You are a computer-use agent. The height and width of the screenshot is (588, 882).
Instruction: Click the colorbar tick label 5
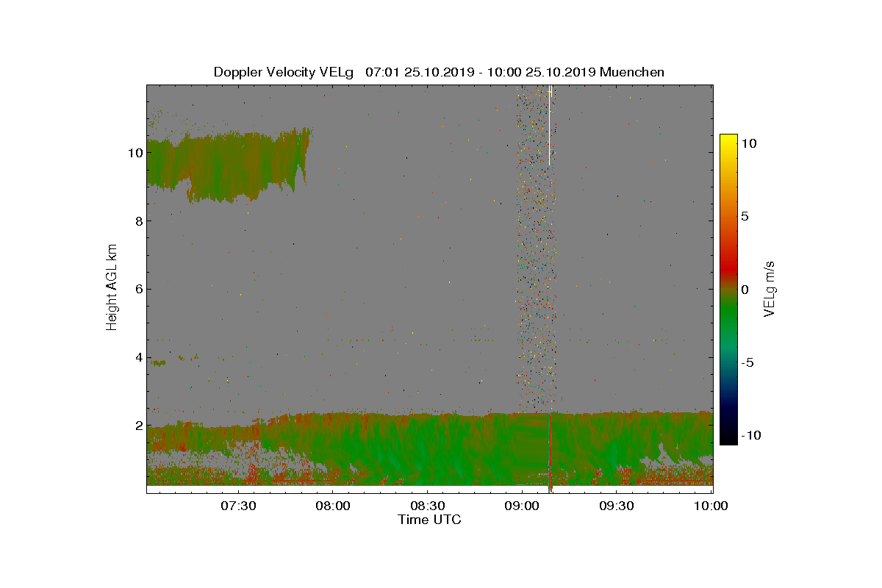745,217
